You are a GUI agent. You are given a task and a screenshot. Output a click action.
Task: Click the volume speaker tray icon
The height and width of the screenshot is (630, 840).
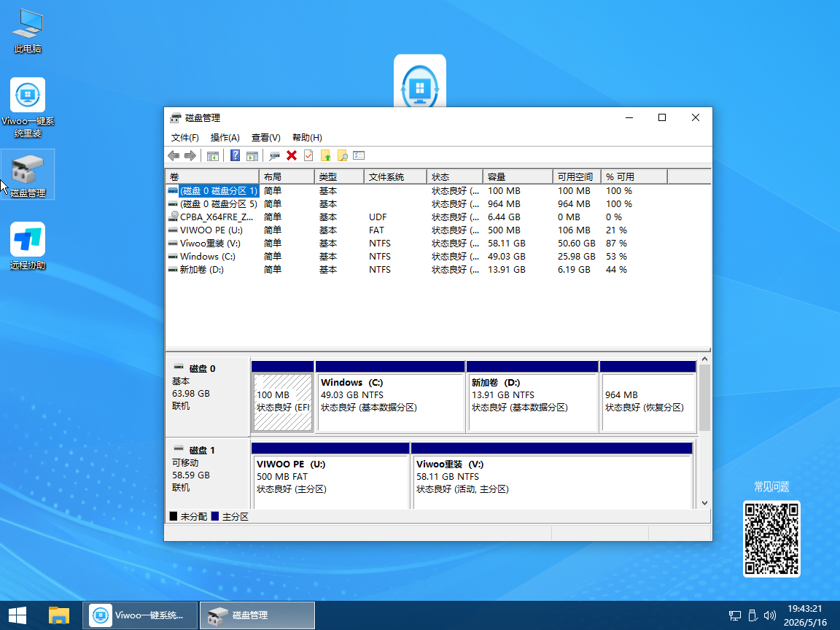pos(770,615)
